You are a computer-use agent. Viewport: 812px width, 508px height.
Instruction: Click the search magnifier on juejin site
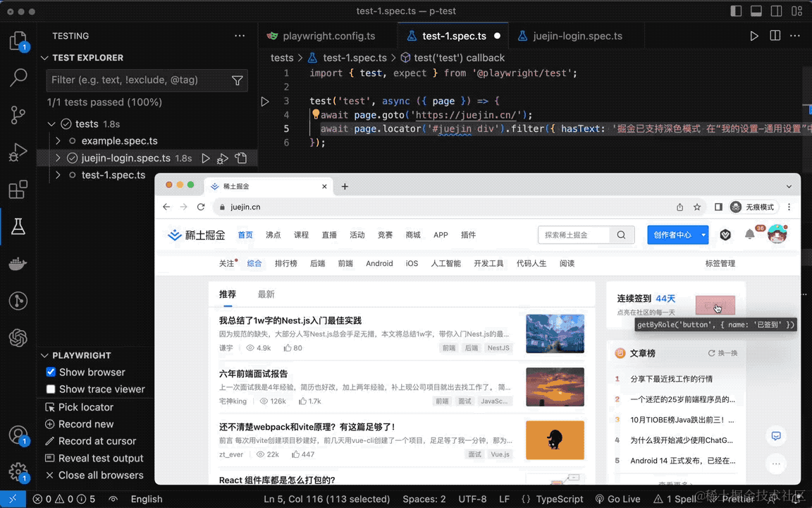pos(621,235)
